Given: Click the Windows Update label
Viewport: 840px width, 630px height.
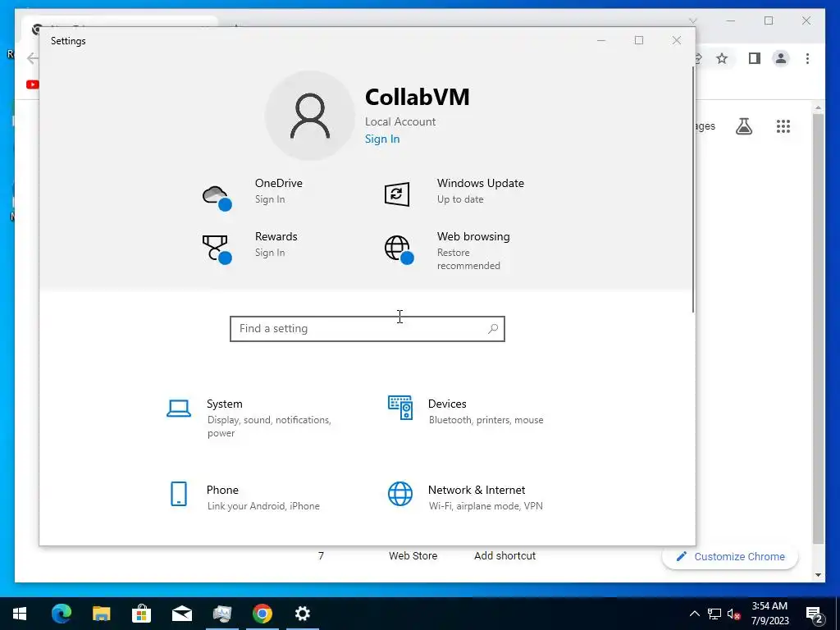Looking at the screenshot, I should click(x=481, y=183).
